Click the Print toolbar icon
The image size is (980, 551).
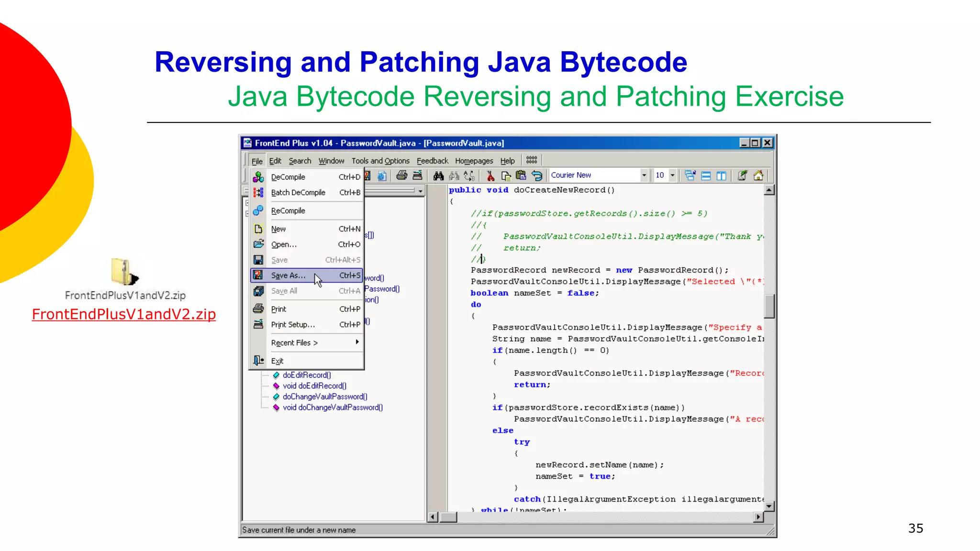click(402, 176)
